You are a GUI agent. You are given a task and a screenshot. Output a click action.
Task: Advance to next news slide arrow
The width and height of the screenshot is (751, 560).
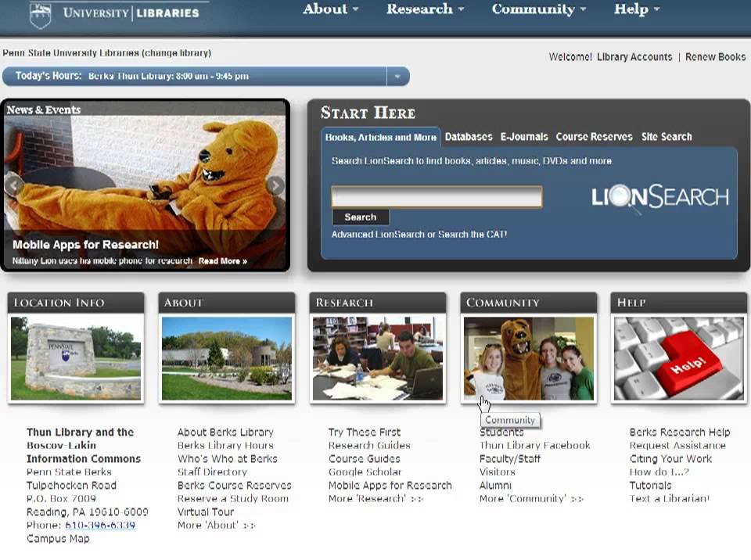[x=275, y=185]
